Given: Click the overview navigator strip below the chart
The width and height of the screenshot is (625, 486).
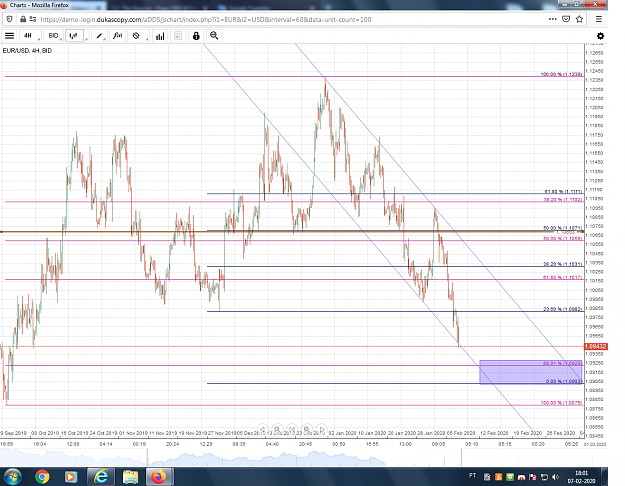Looking at the screenshot, I should pos(304,457).
